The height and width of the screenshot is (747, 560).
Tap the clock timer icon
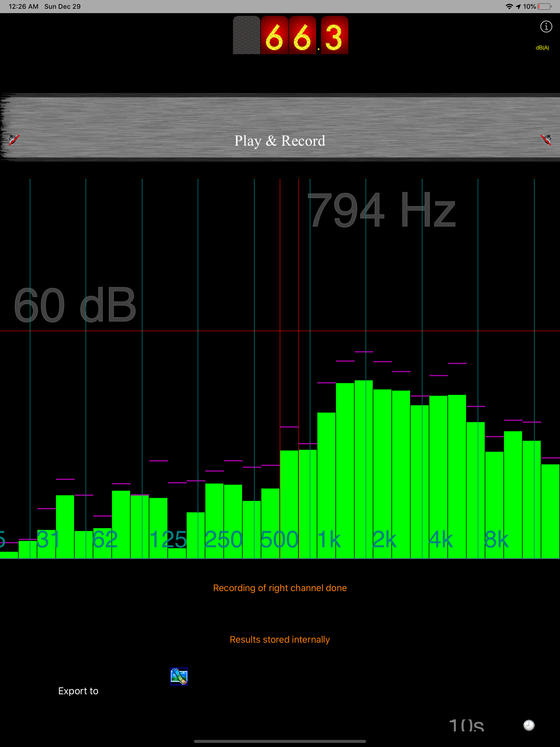point(529,725)
